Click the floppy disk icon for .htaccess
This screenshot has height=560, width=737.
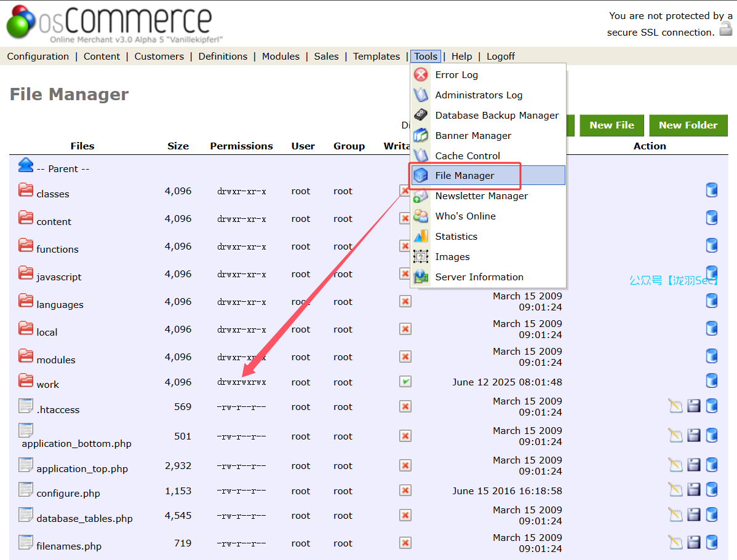click(x=694, y=406)
